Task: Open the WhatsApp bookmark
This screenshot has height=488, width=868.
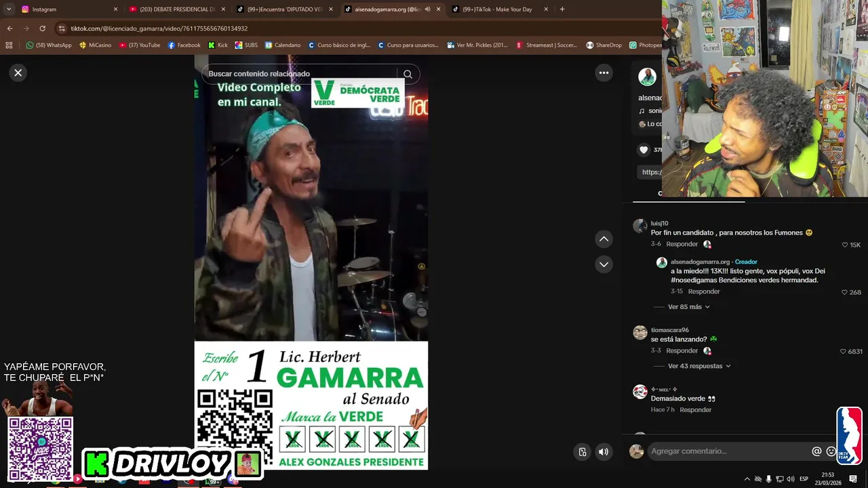Action: [49, 45]
